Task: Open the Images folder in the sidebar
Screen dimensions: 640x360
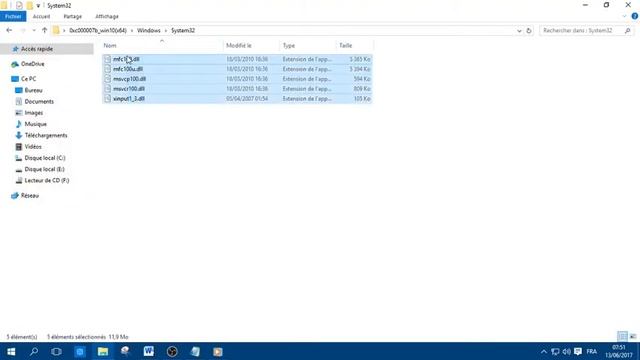Action: click(33, 113)
